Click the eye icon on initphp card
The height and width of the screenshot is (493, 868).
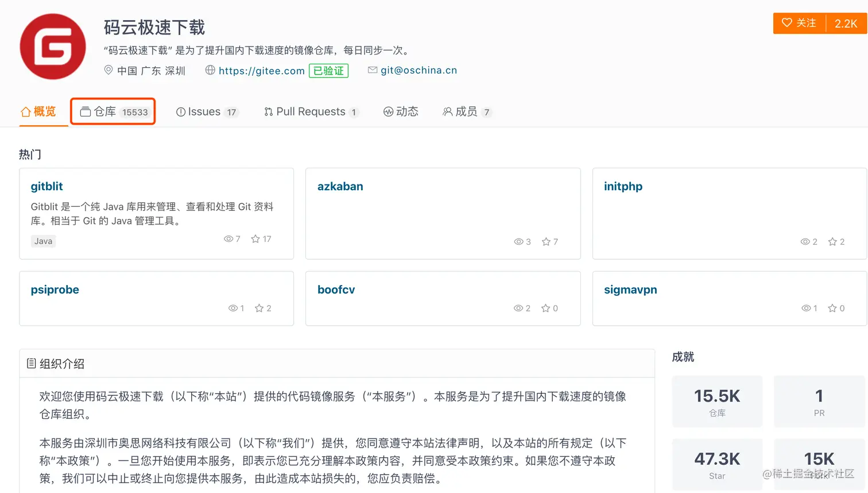click(805, 242)
